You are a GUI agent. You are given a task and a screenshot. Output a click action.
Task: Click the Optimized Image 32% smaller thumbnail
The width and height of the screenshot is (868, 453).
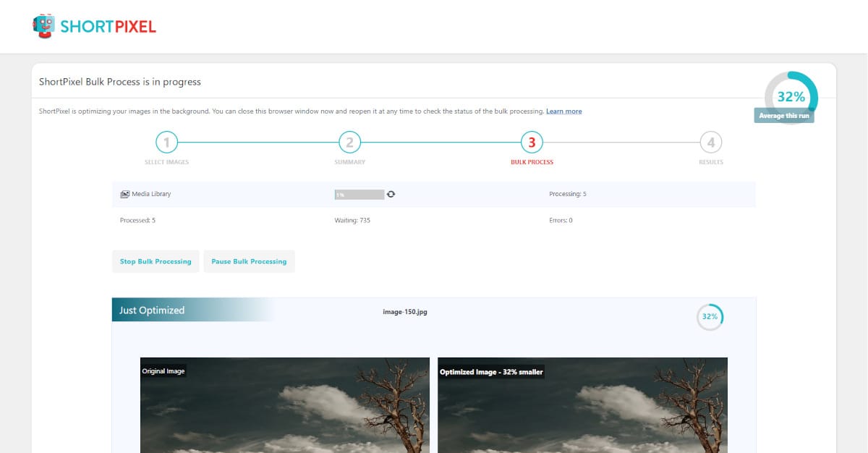583,405
